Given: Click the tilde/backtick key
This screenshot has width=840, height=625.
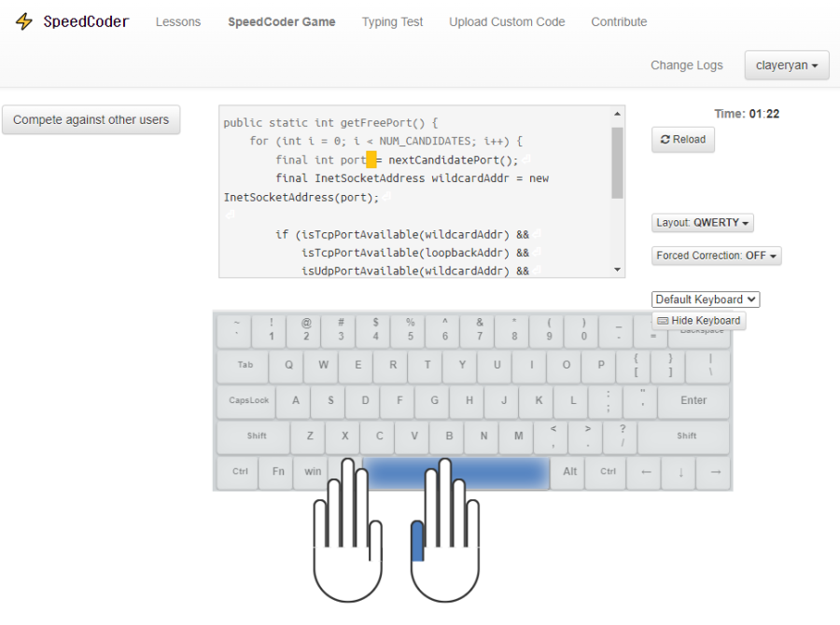Looking at the screenshot, I should click(236, 329).
